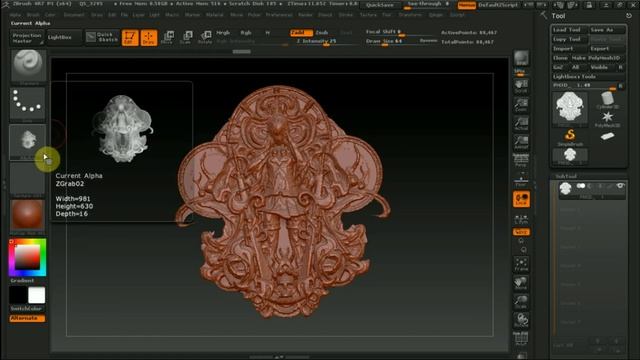Click the SwitchColor button

[27, 309]
